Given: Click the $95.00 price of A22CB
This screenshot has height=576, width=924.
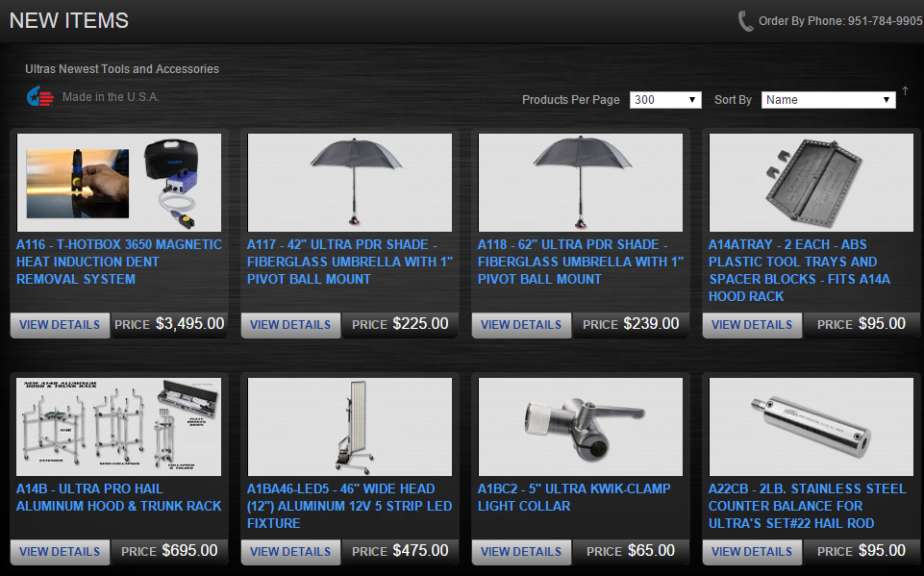Looking at the screenshot, I should coord(882,551).
